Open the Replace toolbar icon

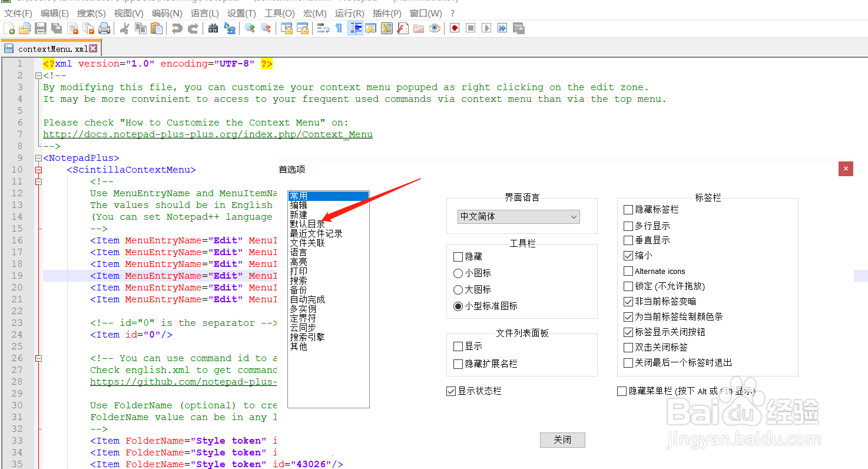230,28
